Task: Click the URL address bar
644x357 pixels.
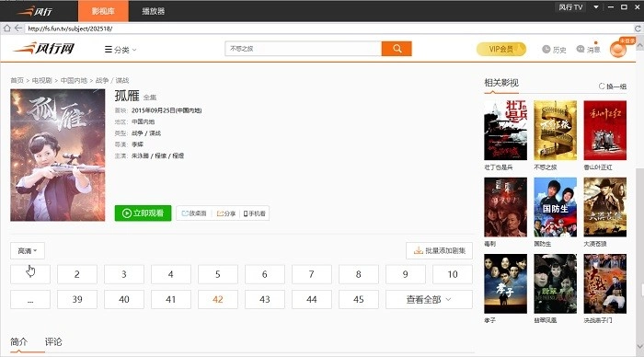Action: 328,29
